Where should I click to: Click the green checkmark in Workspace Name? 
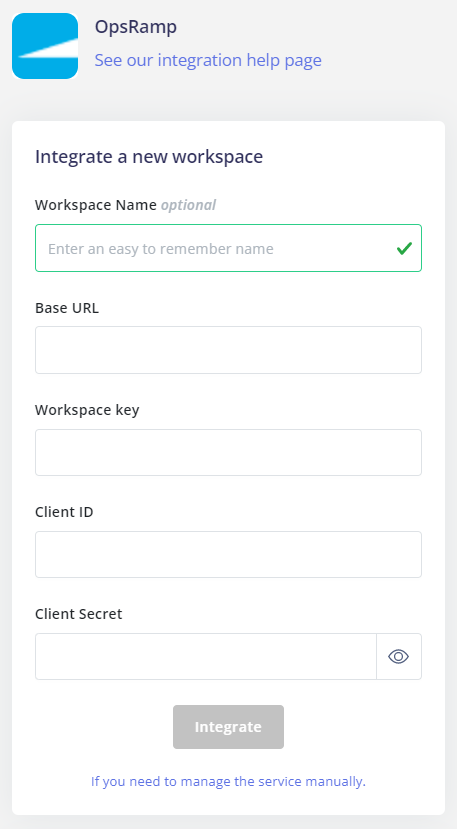pos(404,248)
